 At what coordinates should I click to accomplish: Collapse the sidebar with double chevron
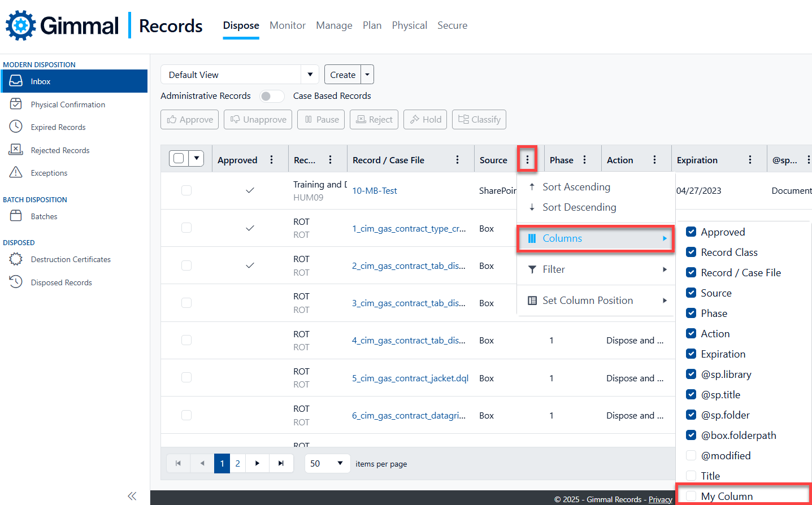pos(132,496)
